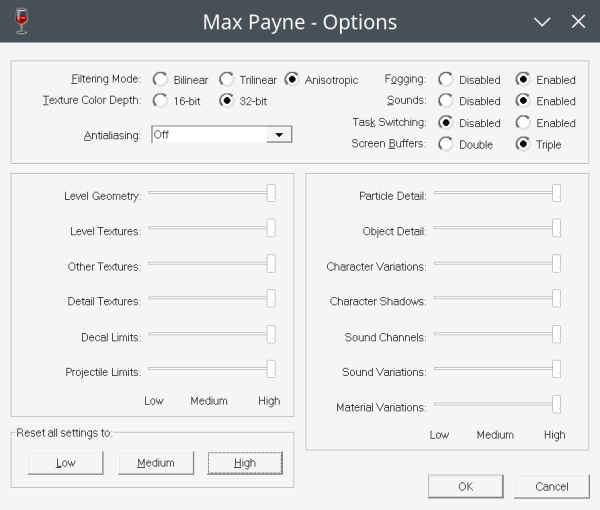Click the Max Payne - Options title text
This screenshot has width=600, height=510.
[x=300, y=22]
